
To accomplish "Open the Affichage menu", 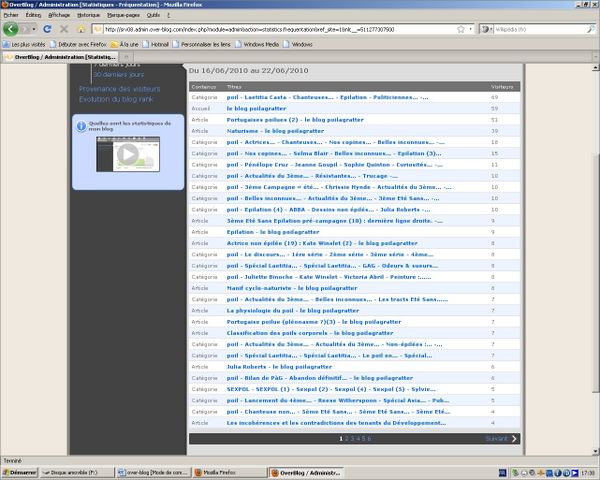I will [59, 15].
